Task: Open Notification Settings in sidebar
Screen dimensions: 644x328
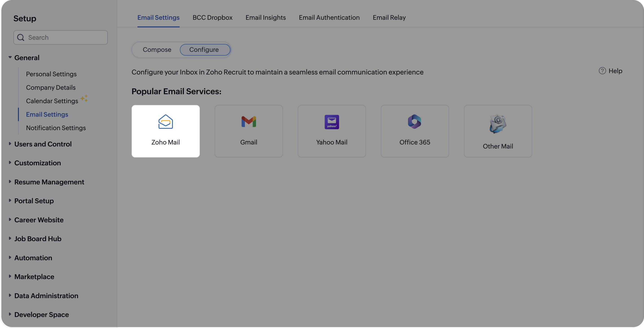Action: click(56, 128)
